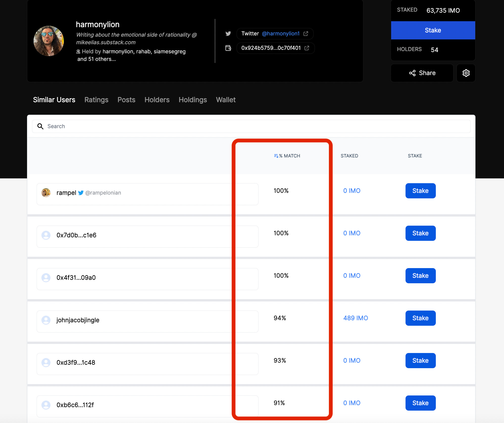The width and height of the screenshot is (504, 423).
Task: Open user 0xb6c6...112f
Action: pos(75,405)
